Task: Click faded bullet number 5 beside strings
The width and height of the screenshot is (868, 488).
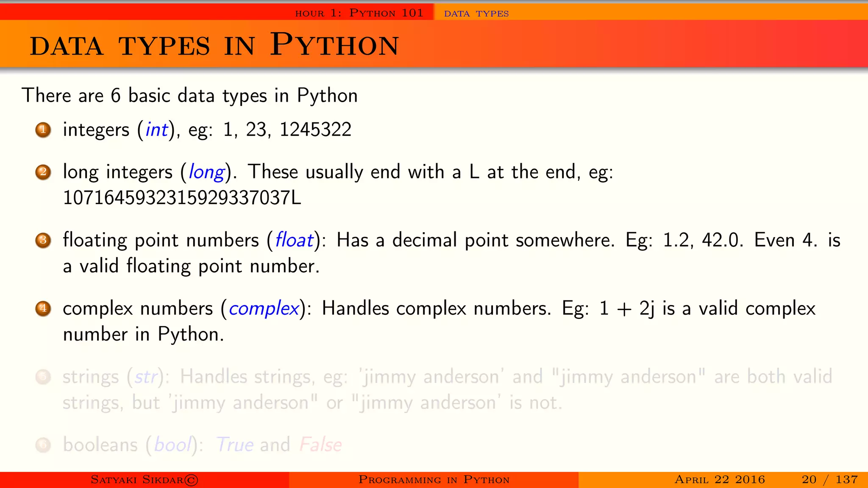Action: [43, 377]
